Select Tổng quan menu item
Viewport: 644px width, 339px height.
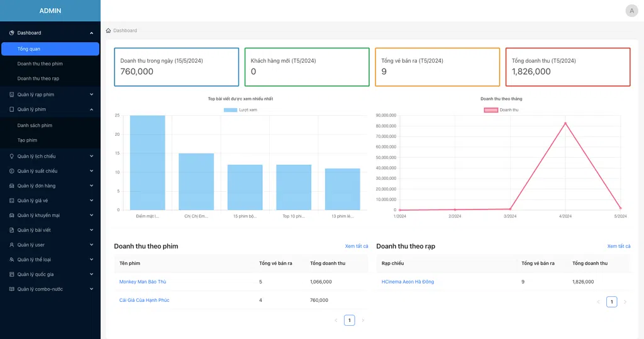click(50, 49)
